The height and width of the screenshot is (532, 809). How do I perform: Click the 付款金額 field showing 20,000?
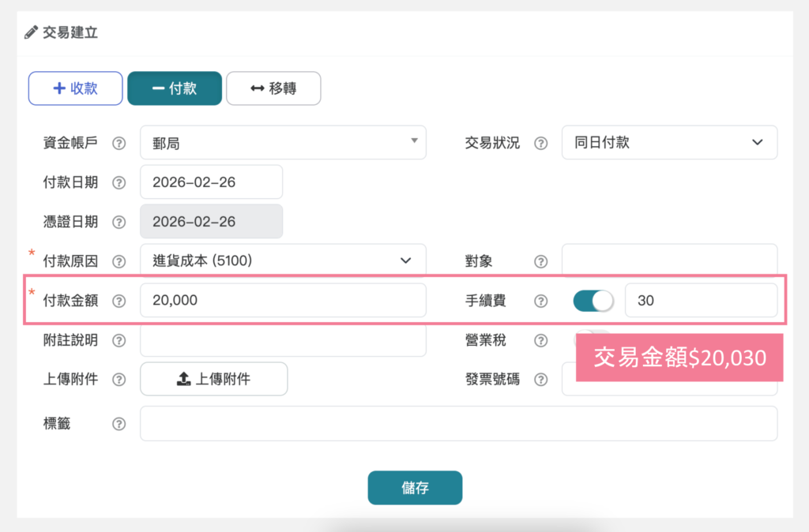(x=283, y=301)
